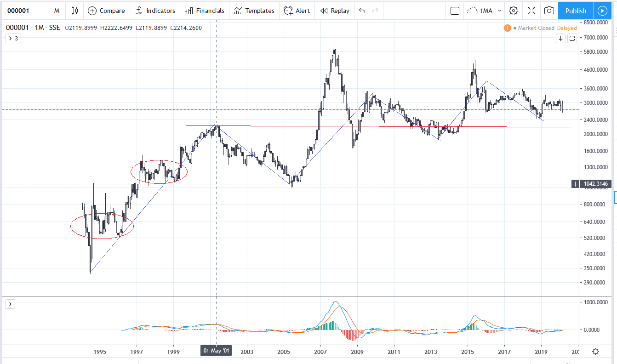Click 1000.0000 on the MACD scale

596,302
